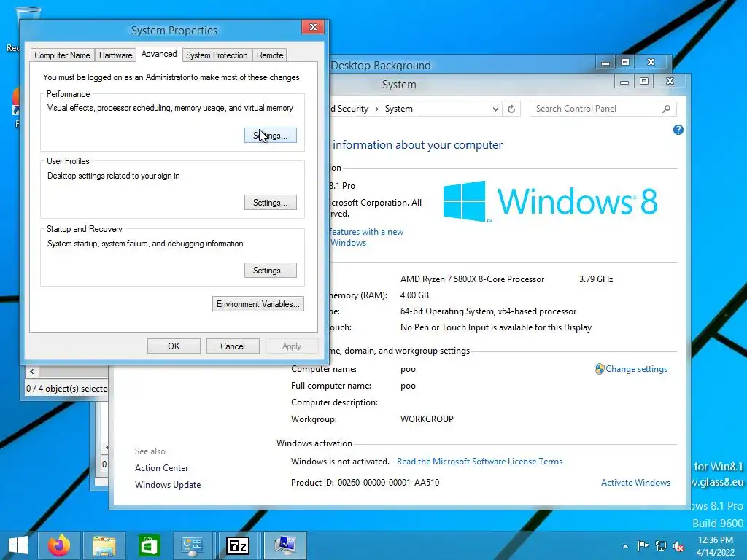Click Product ID 00260-00000-00001-AA510 text
Image resolution: width=747 pixels, height=560 pixels.
tap(365, 483)
